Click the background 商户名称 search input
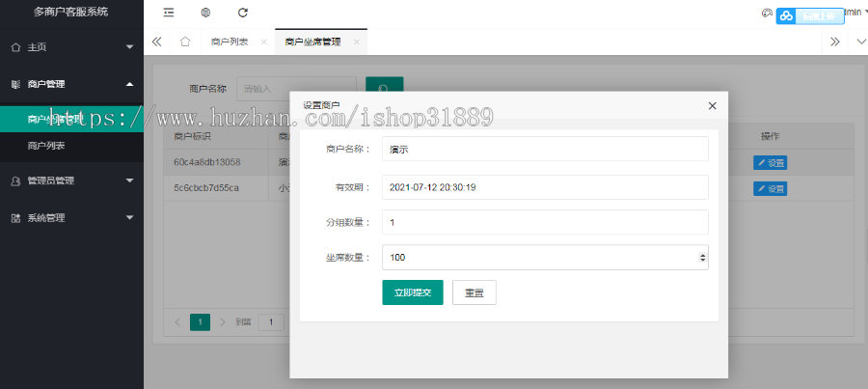This screenshot has width=868, height=389. [x=296, y=89]
